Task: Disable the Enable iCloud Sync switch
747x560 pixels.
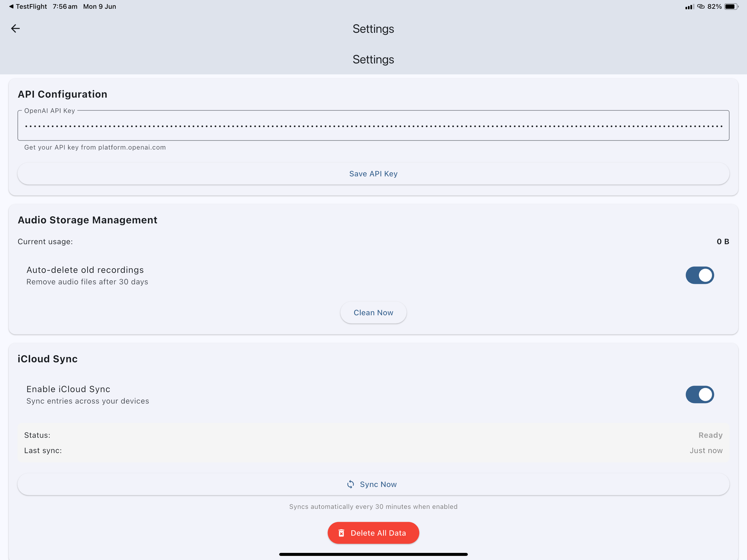Action: pos(700,395)
